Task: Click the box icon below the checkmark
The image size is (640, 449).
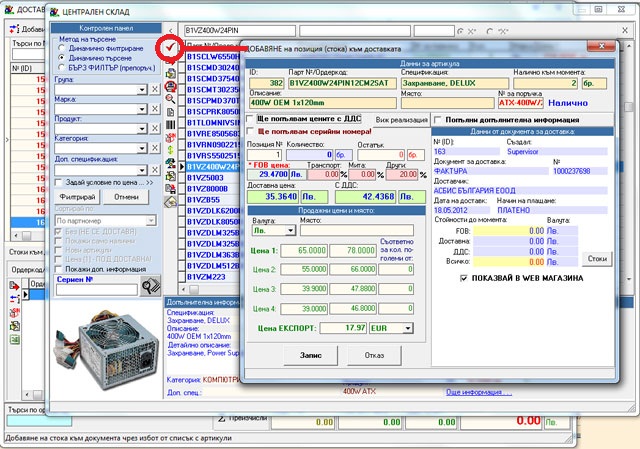Action: 171,73
